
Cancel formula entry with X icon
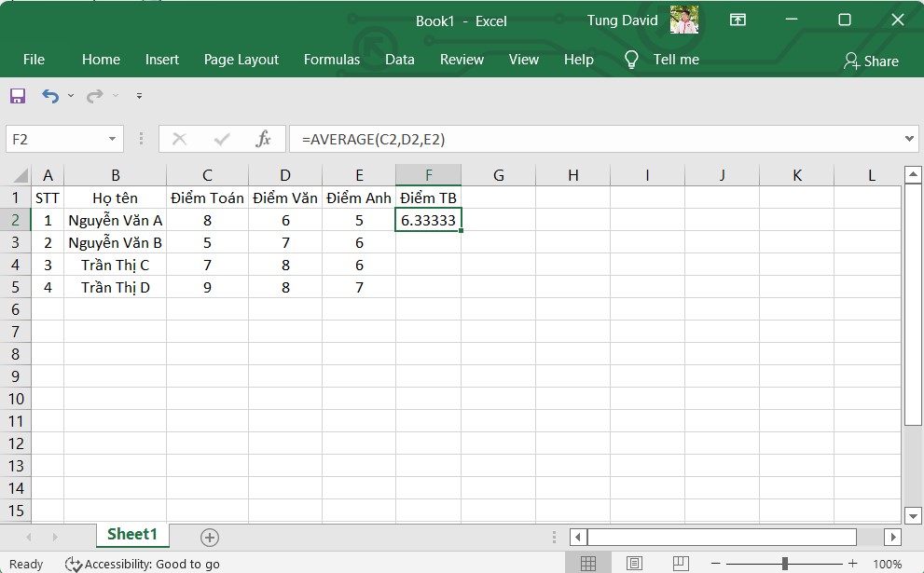pos(179,139)
